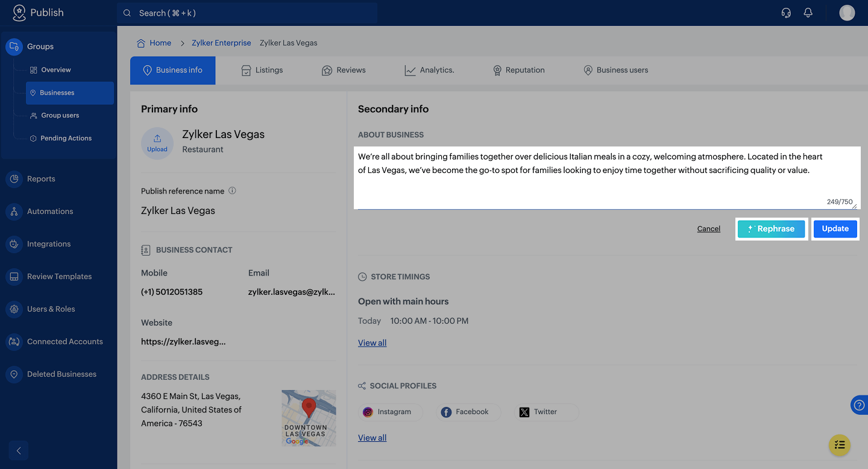Click the Publish logo icon
This screenshot has height=469, width=868.
click(19, 13)
